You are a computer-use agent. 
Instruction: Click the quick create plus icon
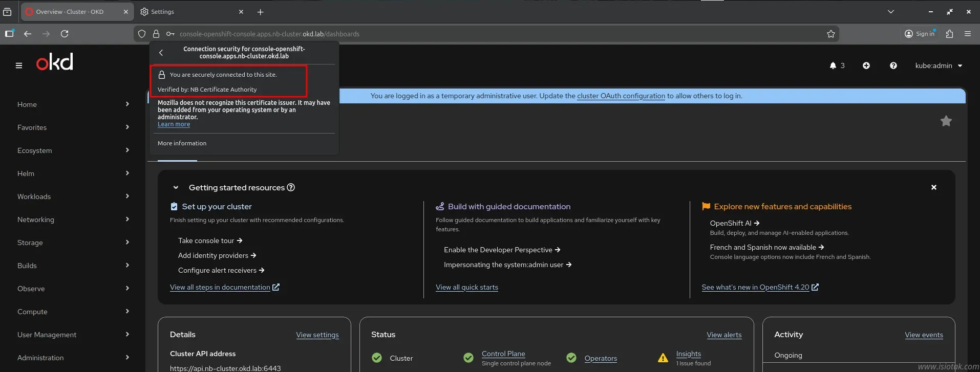(x=866, y=65)
